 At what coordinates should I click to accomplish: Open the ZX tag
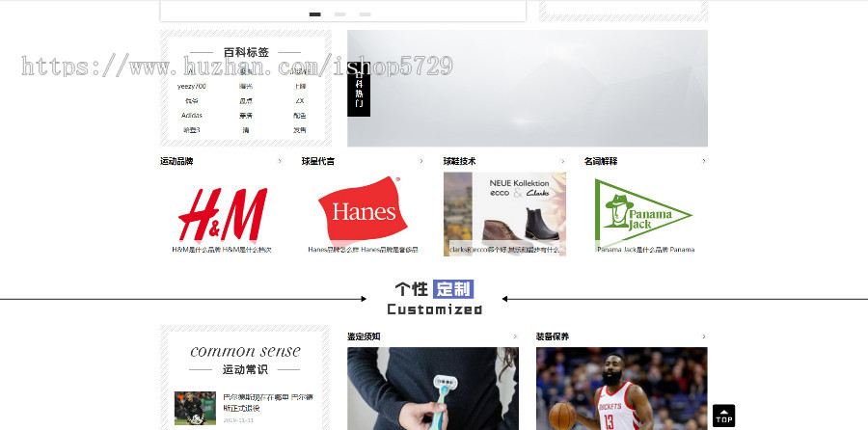click(300, 100)
